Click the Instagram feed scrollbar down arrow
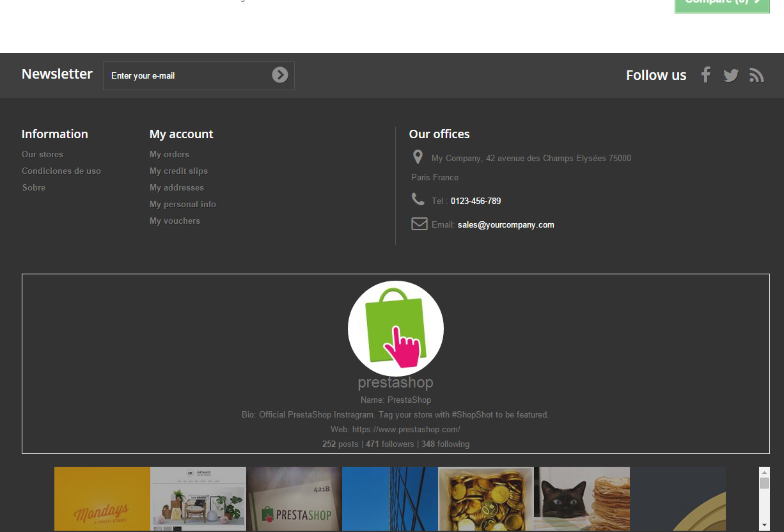 764,526
